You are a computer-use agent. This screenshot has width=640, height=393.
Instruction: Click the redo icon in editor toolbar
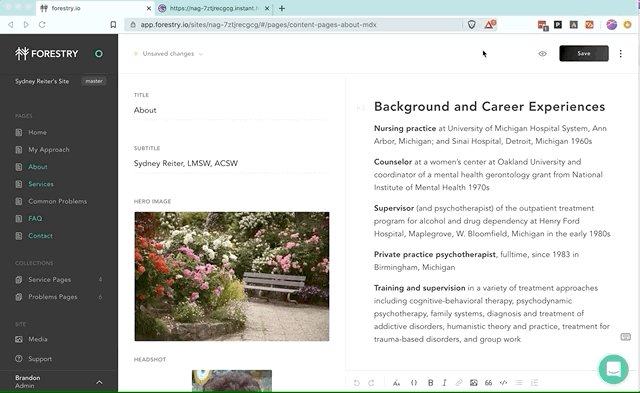pyautogui.click(x=371, y=383)
